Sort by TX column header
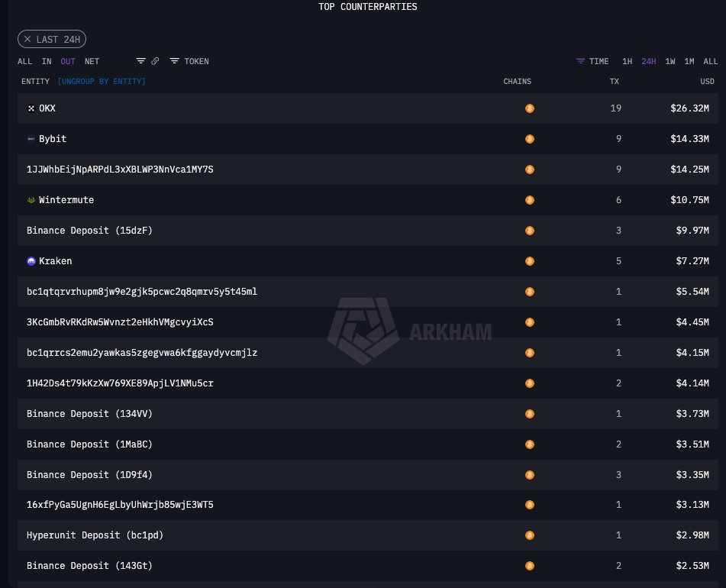Screen dimensions: 726x588 (x=614, y=82)
